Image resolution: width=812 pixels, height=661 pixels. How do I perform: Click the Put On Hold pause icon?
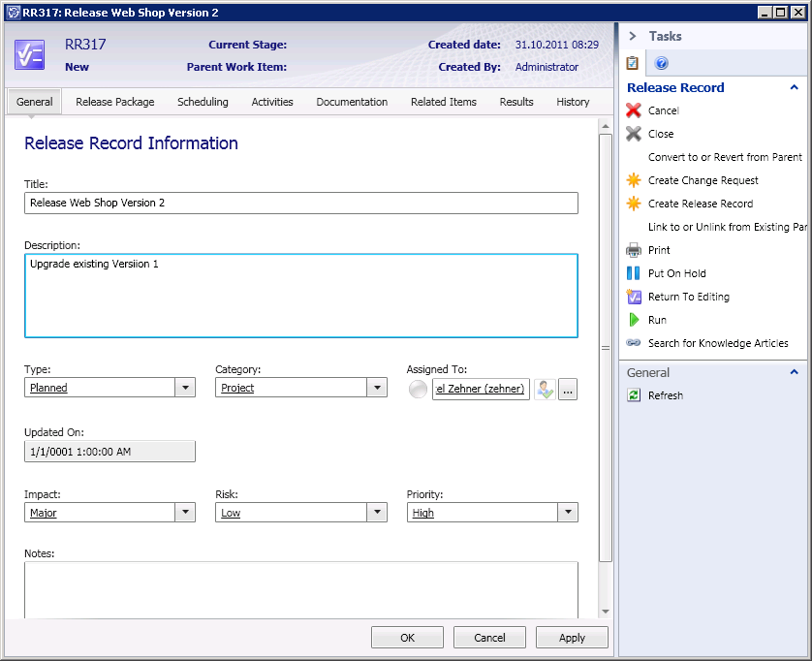click(x=634, y=273)
